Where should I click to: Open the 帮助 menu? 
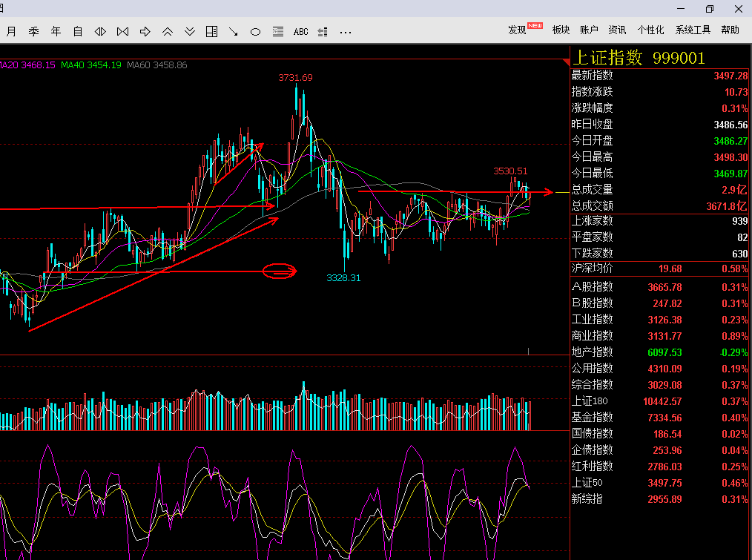click(730, 30)
